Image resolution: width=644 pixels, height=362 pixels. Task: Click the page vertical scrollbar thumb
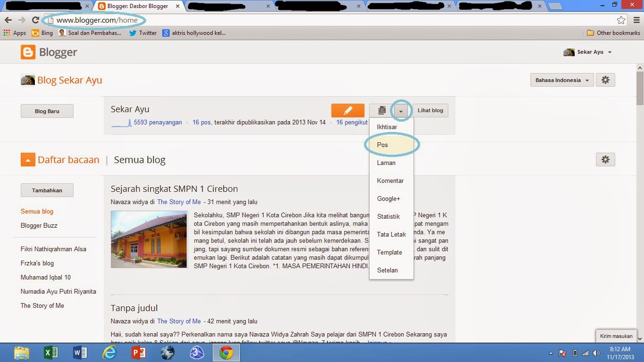coord(640,88)
